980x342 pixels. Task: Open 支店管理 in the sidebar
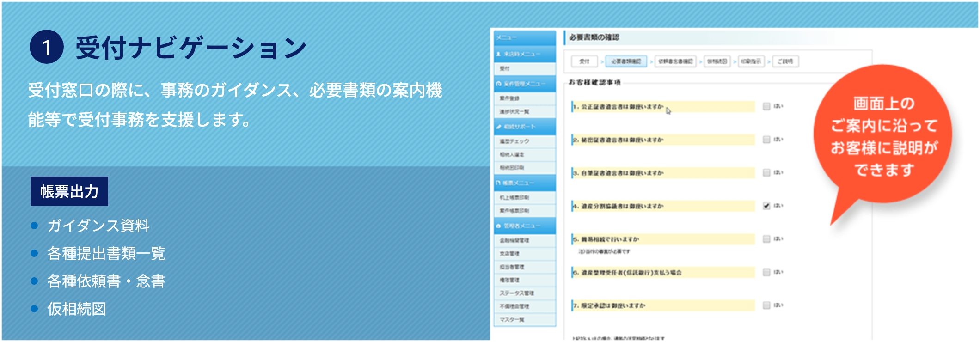(x=525, y=254)
